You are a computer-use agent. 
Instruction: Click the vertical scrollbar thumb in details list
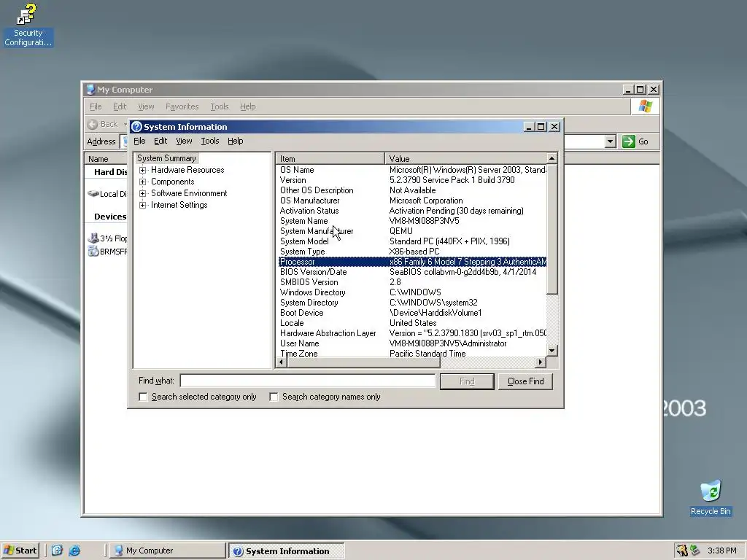point(551,229)
